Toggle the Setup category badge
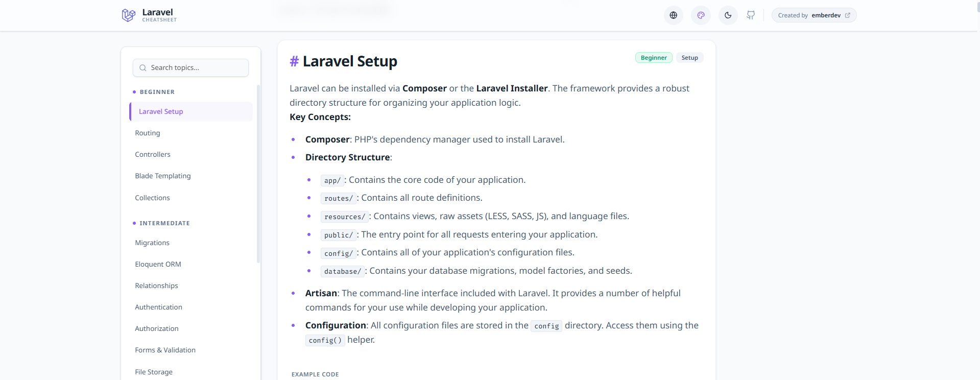 click(x=689, y=57)
